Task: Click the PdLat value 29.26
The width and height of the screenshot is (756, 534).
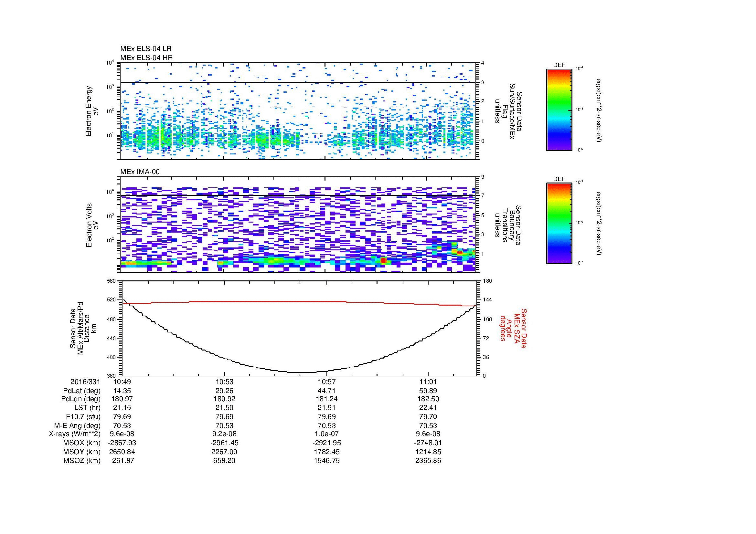Action: coord(224,391)
